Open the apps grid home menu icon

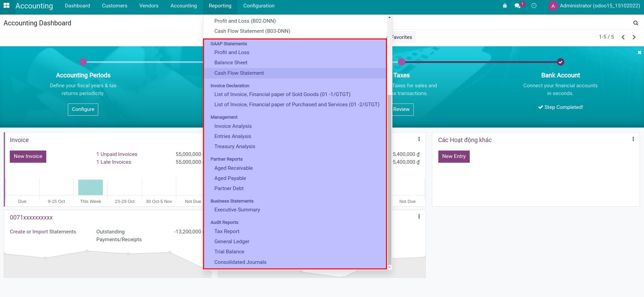pos(6,6)
